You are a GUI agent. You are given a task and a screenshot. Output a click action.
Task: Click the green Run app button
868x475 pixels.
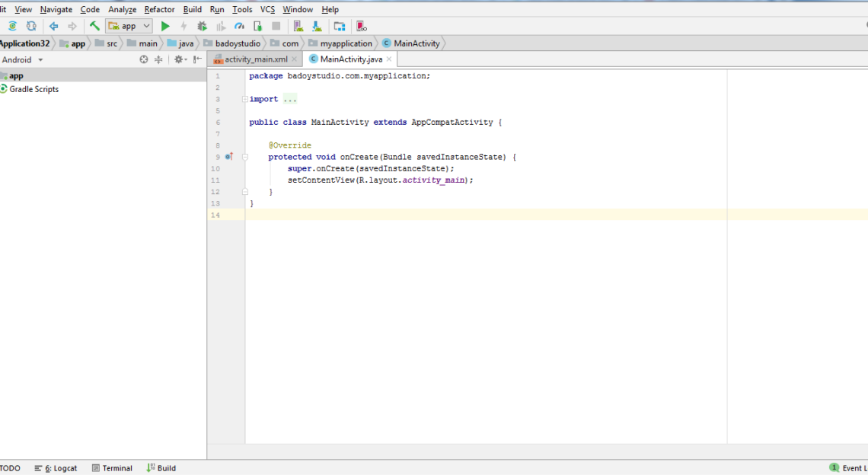tap(165, 26)
